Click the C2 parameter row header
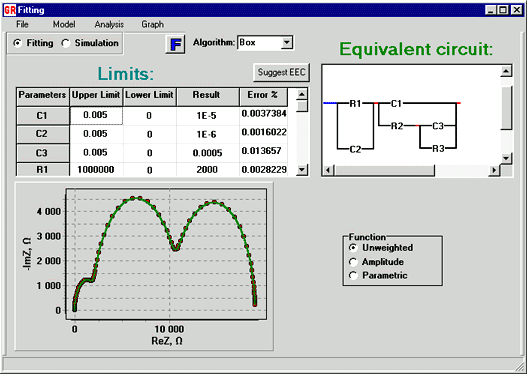Viewport: 527px width, 374px height. point(42,134)
